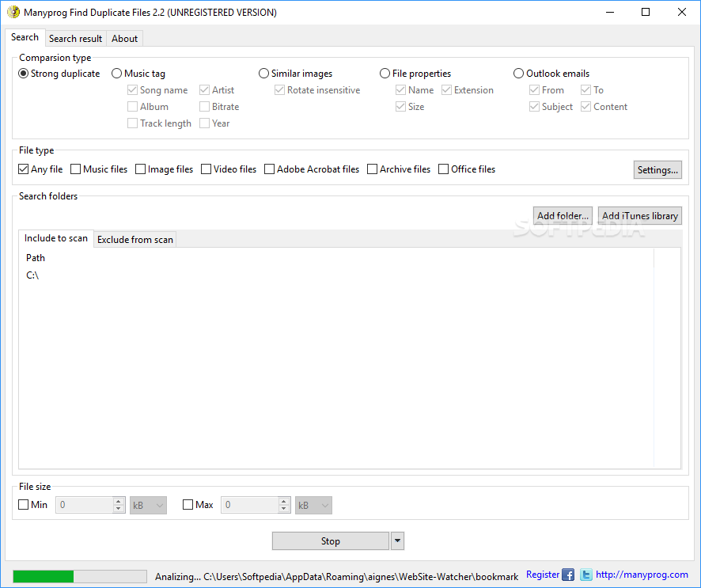Open the Min size unit kB dropdown

[x=149, y=505]
